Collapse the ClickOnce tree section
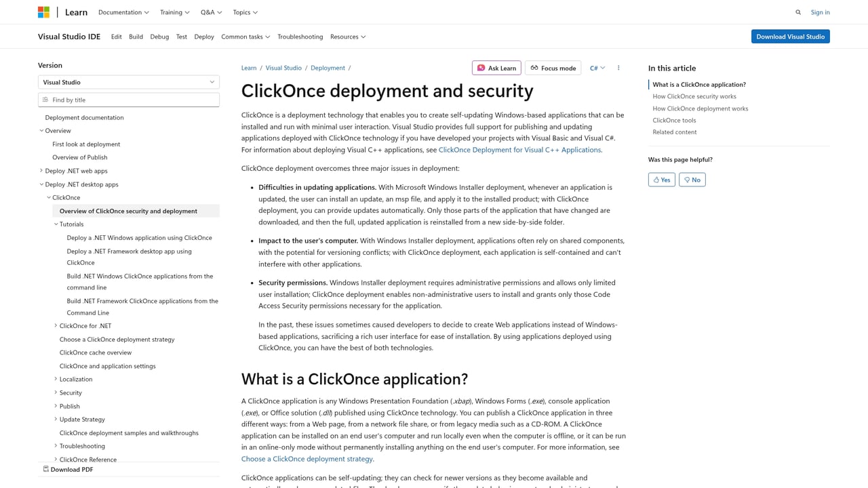The height and width of the screenshot is (488, 868). (47, 197)
